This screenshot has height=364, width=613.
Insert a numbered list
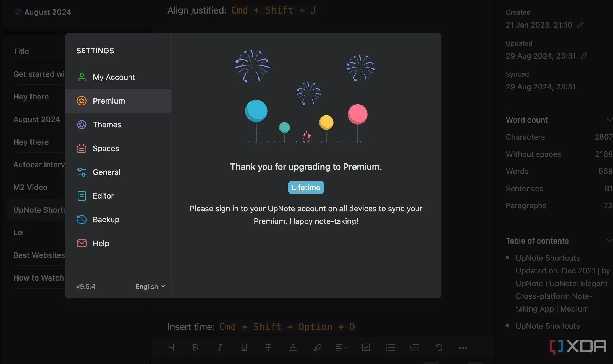click(414, 347)
